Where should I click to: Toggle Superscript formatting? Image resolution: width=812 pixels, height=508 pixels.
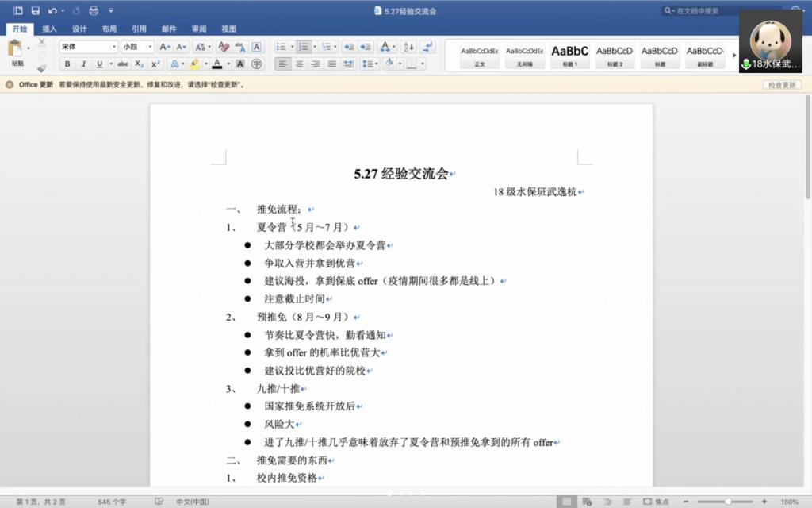point(155,63)
